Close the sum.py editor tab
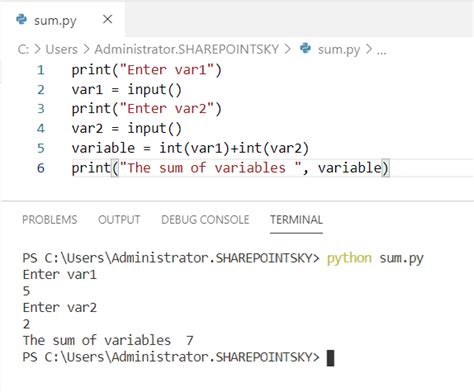This screenshot has width=474, height=392. (107, 19)
